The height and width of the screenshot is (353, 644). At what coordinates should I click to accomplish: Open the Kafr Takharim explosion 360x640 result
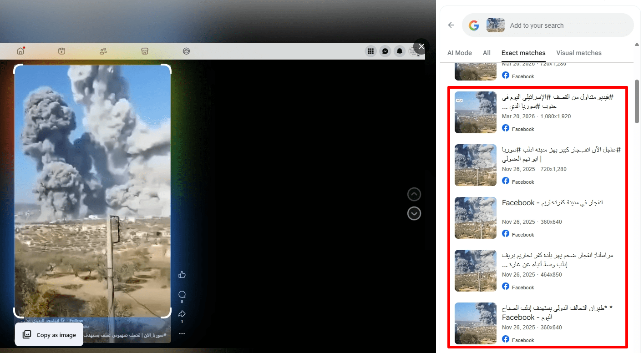[552, 203]
